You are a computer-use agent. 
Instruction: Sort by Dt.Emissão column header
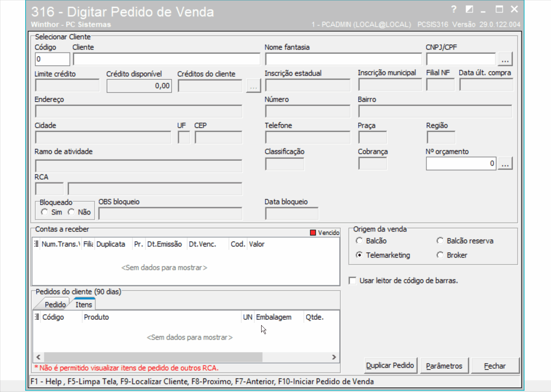tap(166, 244)
